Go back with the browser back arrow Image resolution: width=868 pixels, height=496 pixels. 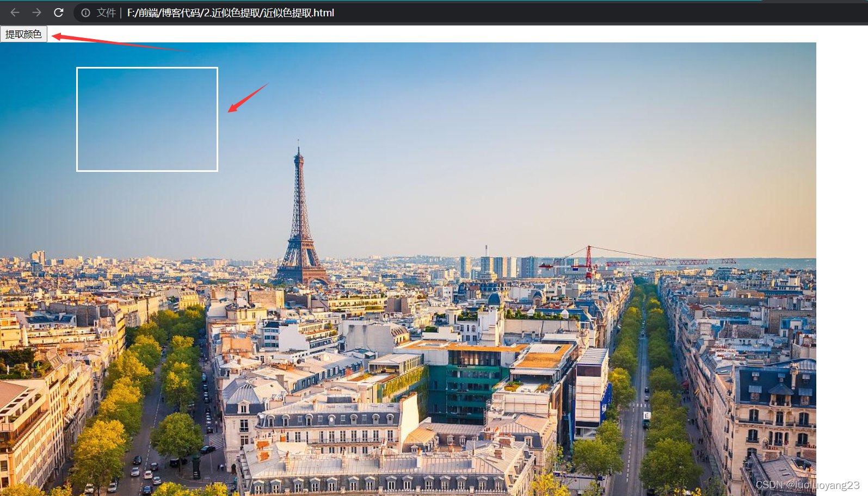point(15,13)
